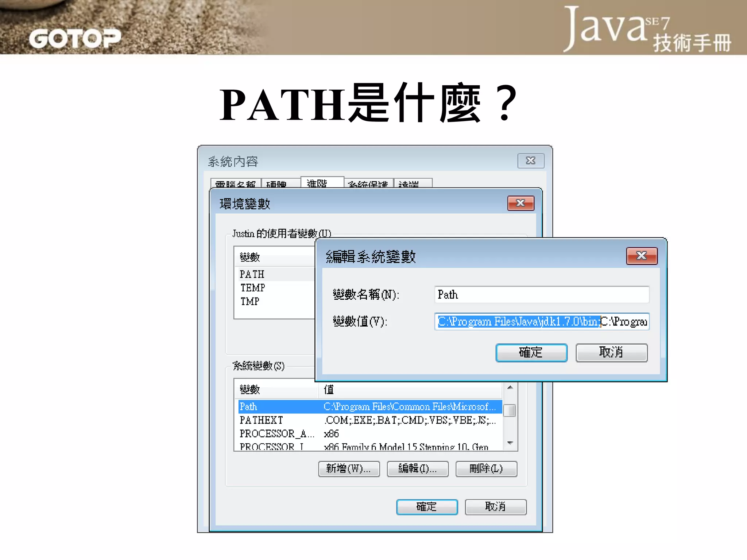The image size is (747, 560).
Task: Close the 系統內容 window
Action: (531, 161)
